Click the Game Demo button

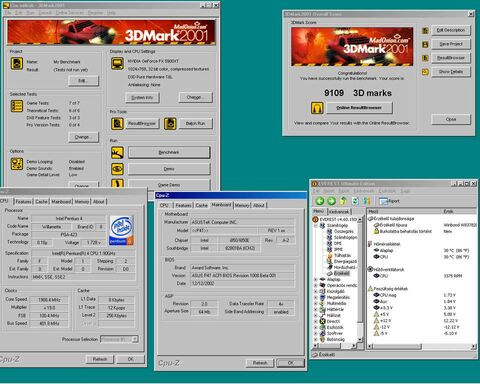tap(169, 184)
